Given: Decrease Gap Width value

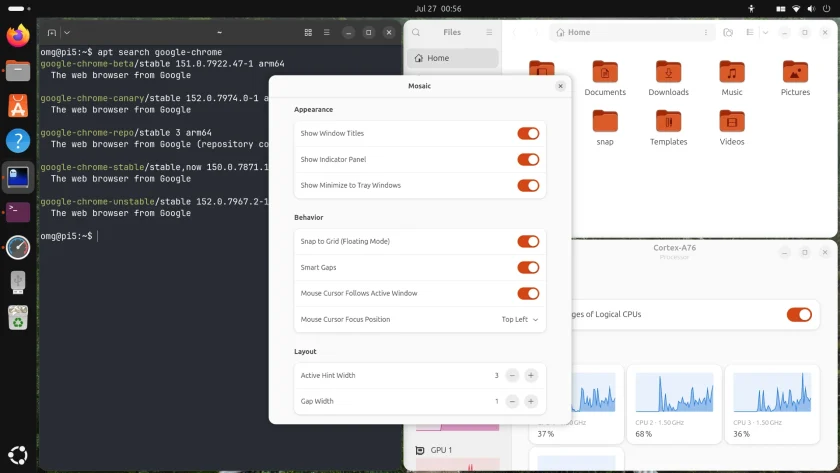Looking at the screenshot, I should click(512, 401).
